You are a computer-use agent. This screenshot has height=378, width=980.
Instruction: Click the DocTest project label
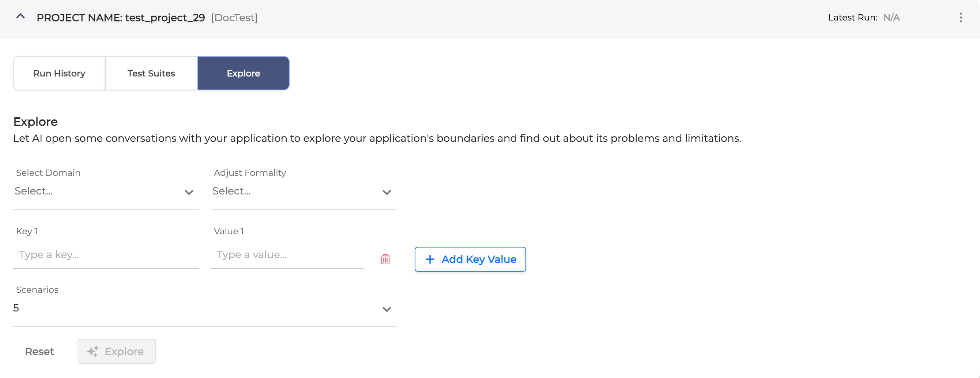click(234, 18)
